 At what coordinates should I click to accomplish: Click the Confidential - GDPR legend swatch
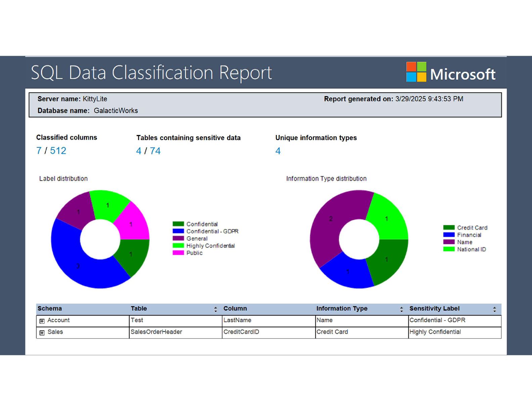[178, 231]
